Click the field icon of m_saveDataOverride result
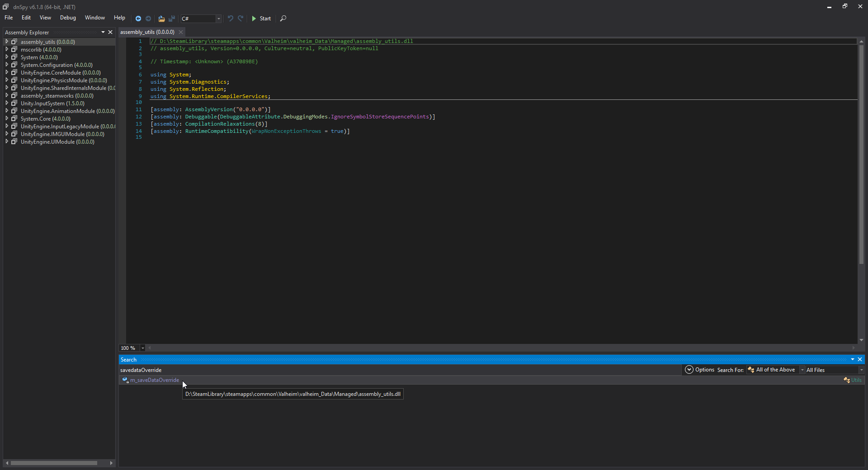The width and height of the screenshot is (868, 470). pos(125,380)
